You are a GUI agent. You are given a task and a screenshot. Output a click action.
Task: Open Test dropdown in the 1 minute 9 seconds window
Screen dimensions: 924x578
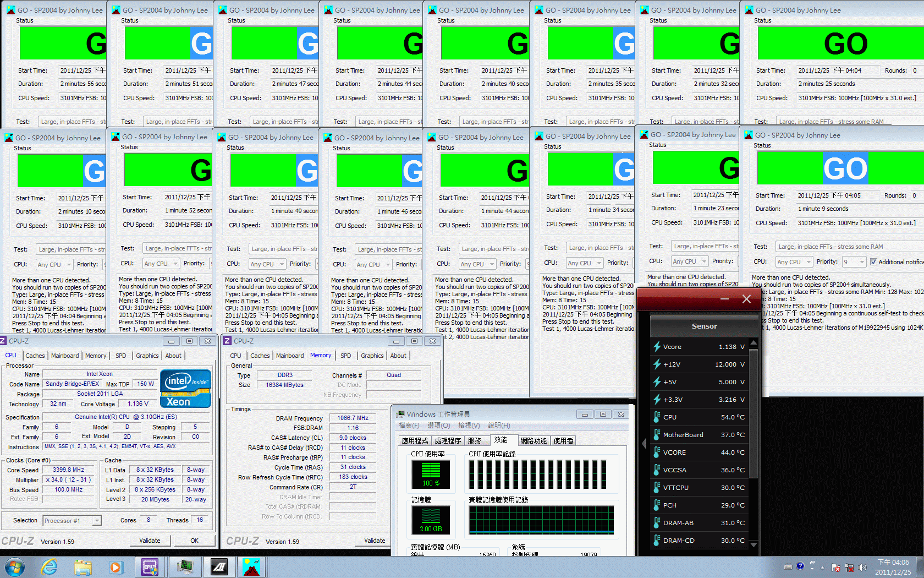tap(850, 247)
